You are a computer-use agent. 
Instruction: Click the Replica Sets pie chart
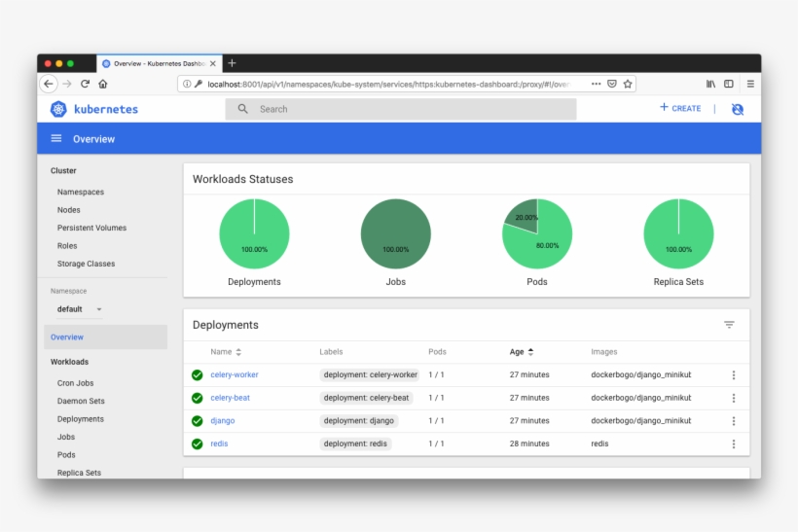tap(678, 233)
